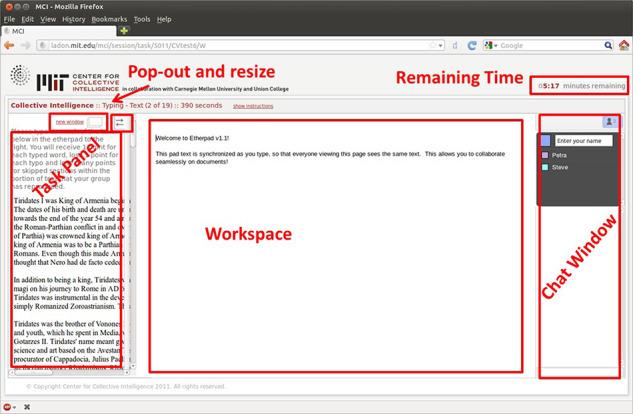633x414 pixels.
Task: Click the browser Back arrow button
Action: click(x=9, y=45)
